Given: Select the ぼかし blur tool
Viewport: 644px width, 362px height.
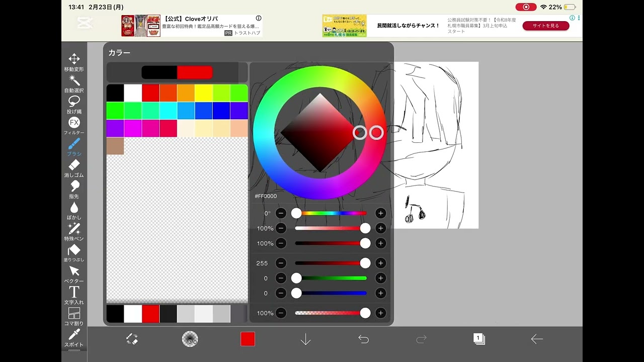Looking at the screenshot, I should pos(74,211).
